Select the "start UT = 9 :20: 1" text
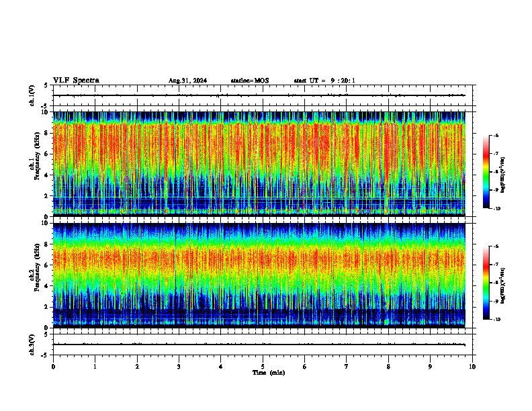532x411 pixels. pos(324,81)
